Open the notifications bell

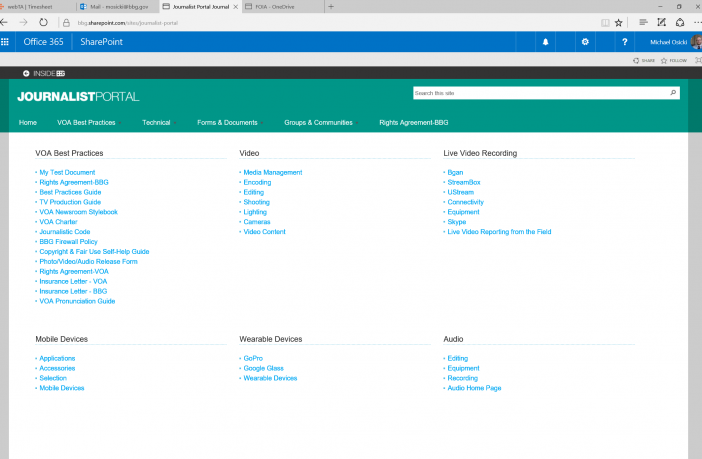point(545,42)
